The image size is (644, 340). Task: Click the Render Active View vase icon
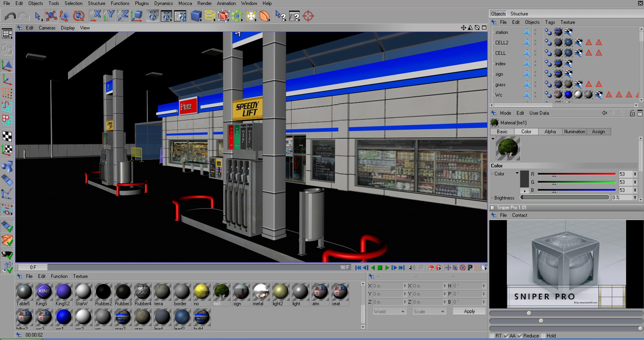(153, 16)
